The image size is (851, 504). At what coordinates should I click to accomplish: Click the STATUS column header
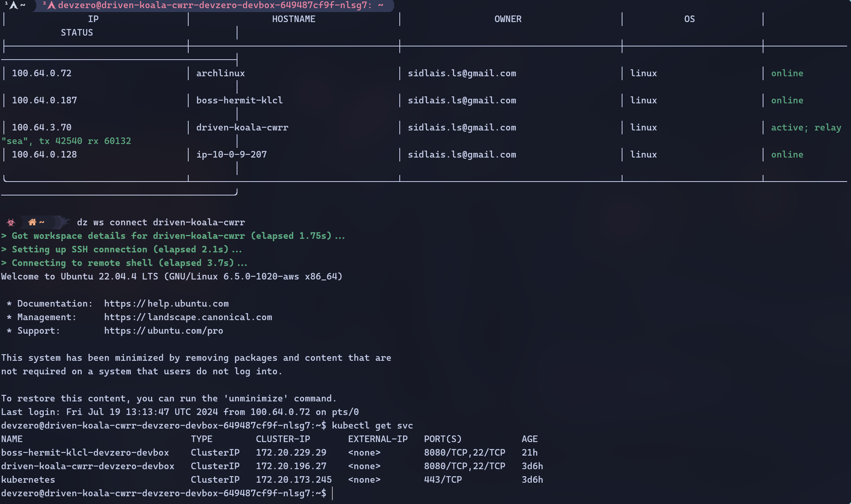pos(77,33)
